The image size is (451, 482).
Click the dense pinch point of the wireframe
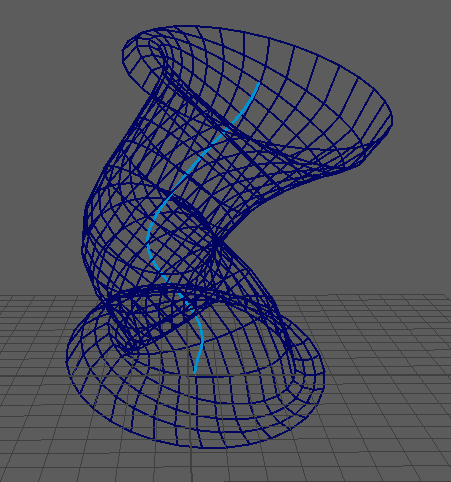click(217, 242)
